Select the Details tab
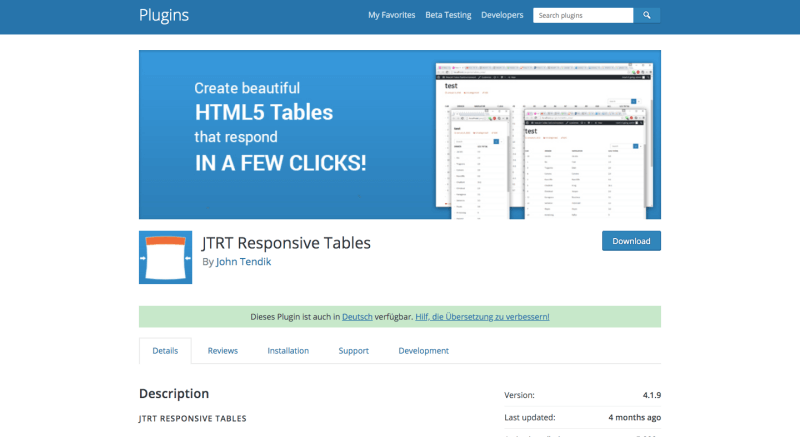The width and height of the screenshot is (800, 437). pos(165,351)
